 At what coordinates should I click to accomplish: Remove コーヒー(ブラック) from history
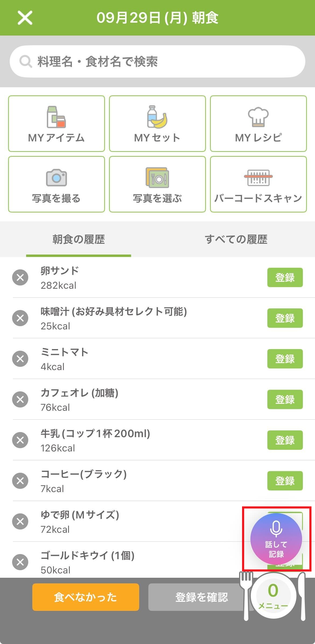(x=20, y=481)
